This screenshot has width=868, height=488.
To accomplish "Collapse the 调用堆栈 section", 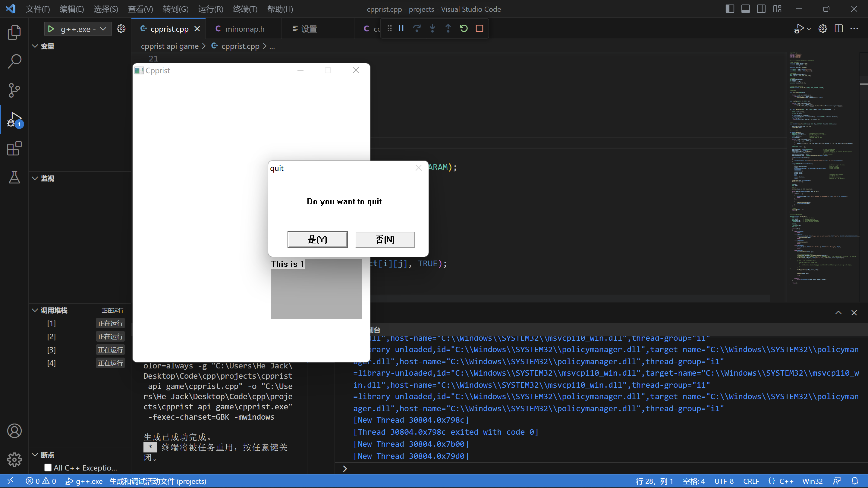I will [x=35, y=310].
